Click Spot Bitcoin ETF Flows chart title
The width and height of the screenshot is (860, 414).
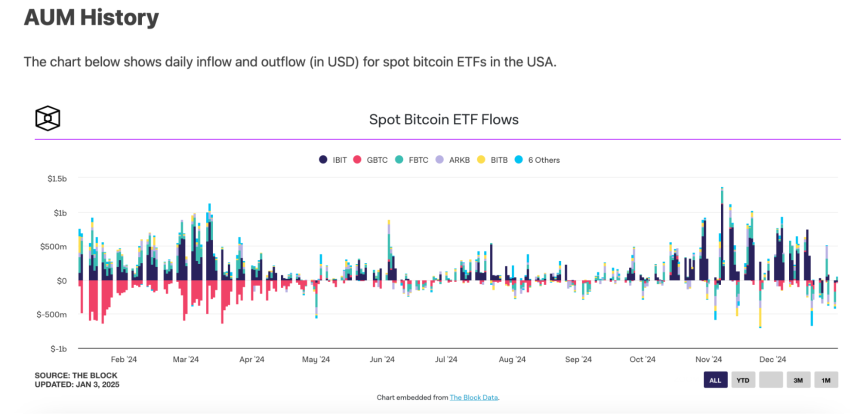(x=444, y=119)
